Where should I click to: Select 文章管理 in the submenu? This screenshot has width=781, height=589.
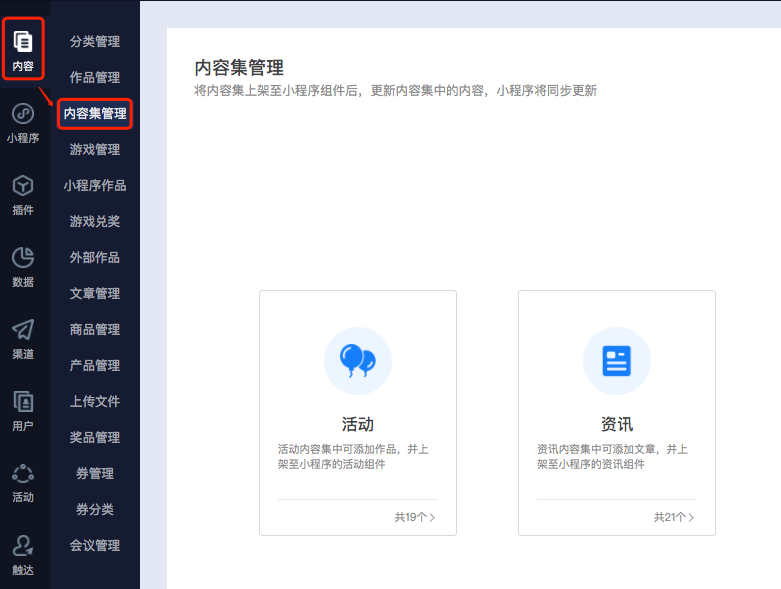[95, 293]
